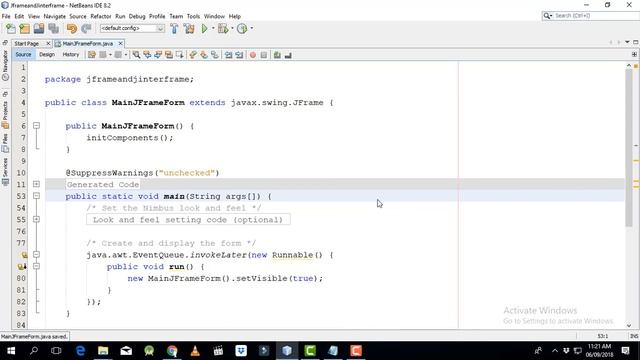Click Find Next Occurrence icon
Screen dimensions: 640x360
(x=158, y=55)
